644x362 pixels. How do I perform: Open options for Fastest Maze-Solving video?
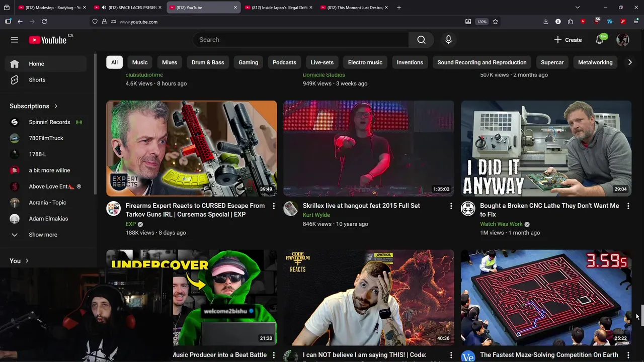[628, 355]
